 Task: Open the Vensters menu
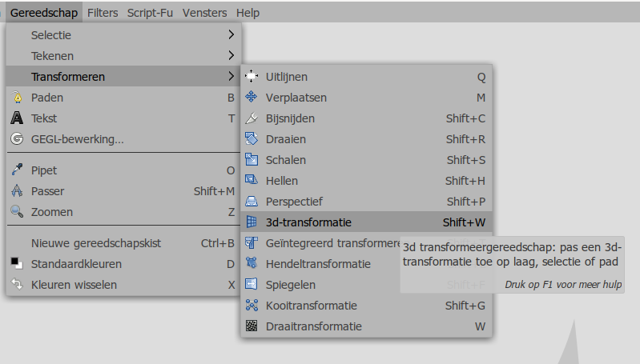pos(204,13)
